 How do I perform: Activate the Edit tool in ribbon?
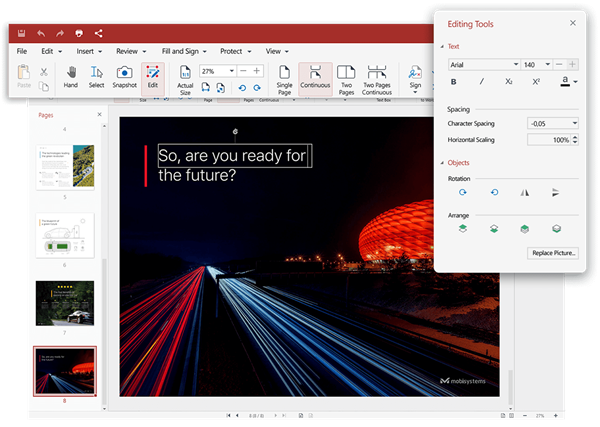coord(152,77)
